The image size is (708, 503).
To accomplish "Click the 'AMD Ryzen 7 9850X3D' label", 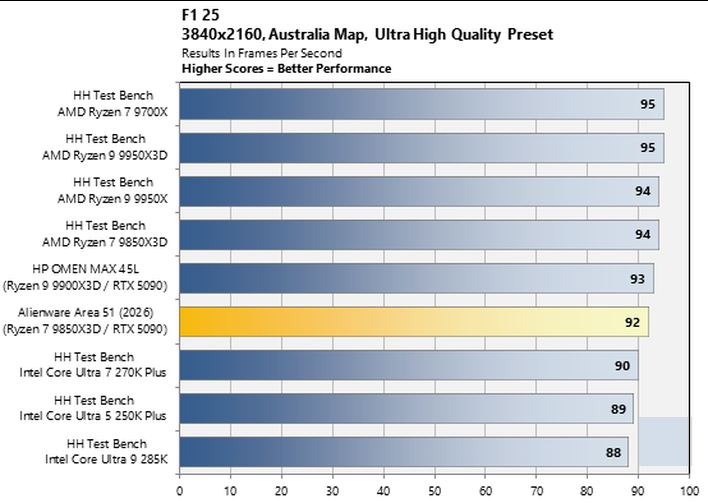I will [x=105, y=242].
